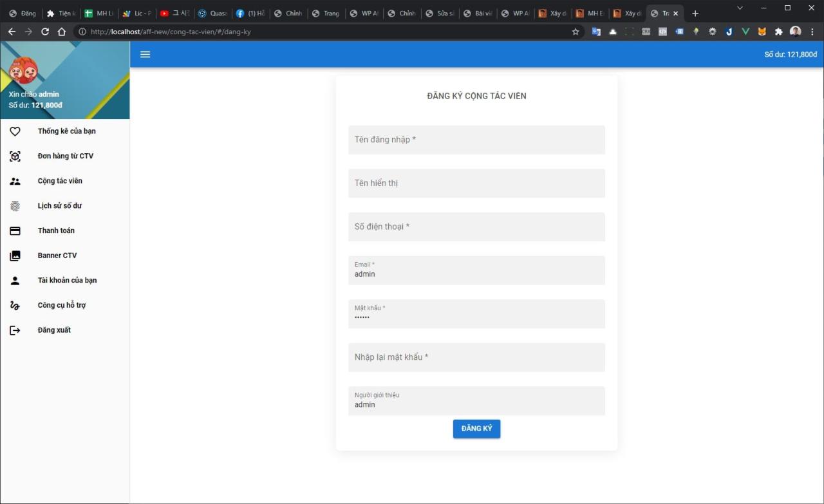Click the Tên đăng nhập input field
824x504 pixels.
click(476, 140)
